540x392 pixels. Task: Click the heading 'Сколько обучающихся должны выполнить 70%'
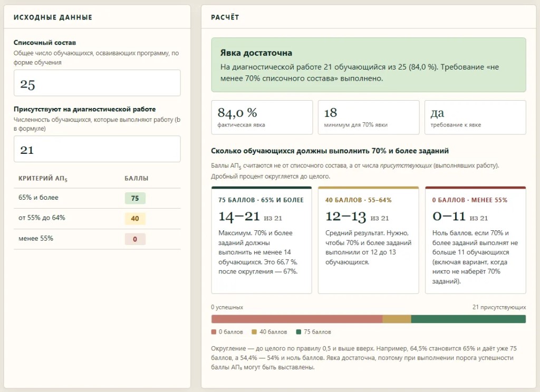point(330,151)
